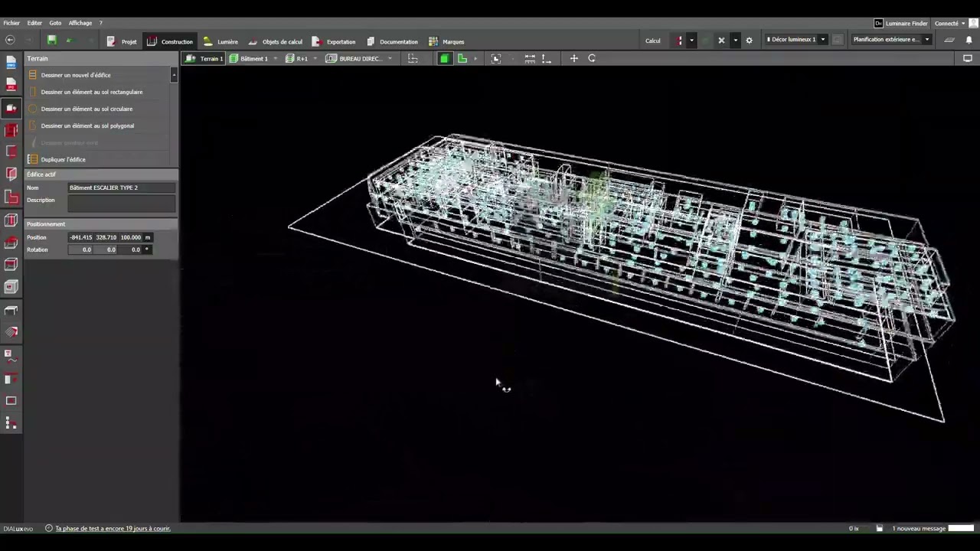
Task: Click the roof sidebar tool
Action: tap(11, 243)
